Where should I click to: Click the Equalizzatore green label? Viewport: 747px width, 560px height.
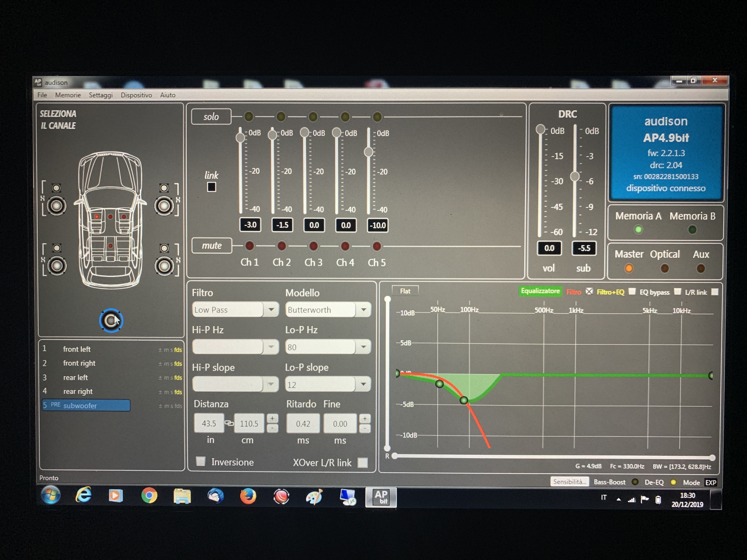click(x=540, y=291)
